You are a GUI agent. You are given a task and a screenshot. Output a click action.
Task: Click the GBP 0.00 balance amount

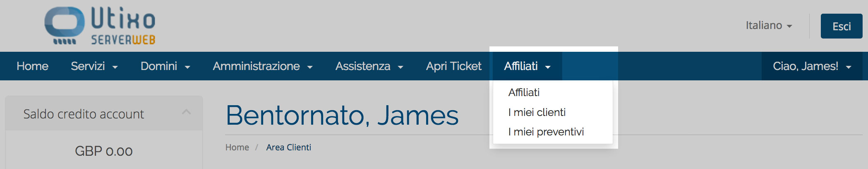point(104,151)
